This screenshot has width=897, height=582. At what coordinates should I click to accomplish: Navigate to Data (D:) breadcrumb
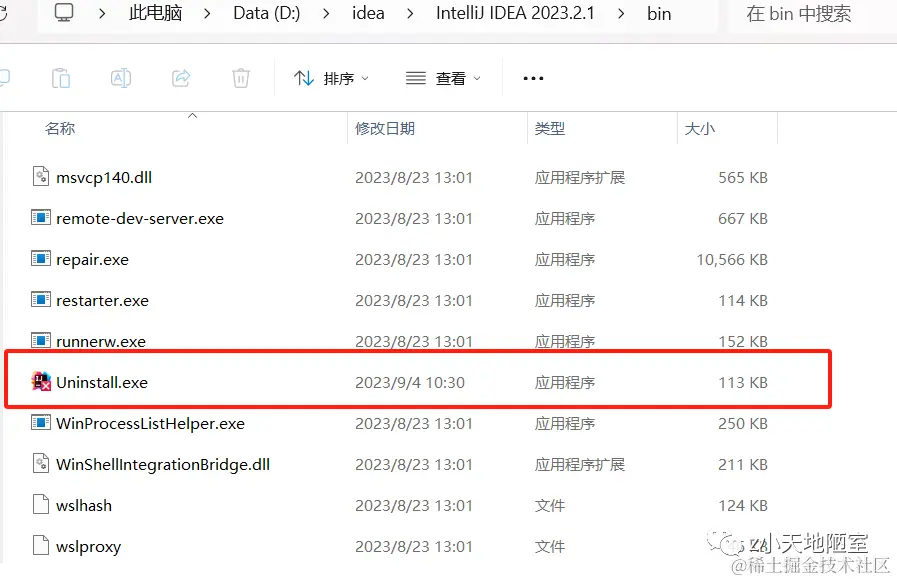tap(267, 13)
